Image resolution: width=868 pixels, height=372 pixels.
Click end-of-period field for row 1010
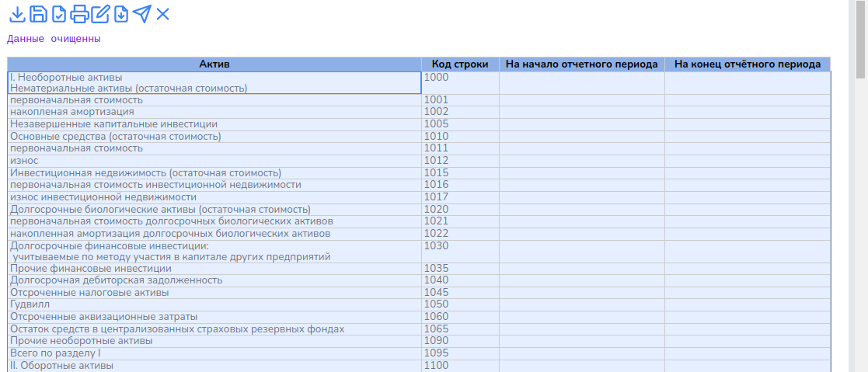tap(748, 136)
